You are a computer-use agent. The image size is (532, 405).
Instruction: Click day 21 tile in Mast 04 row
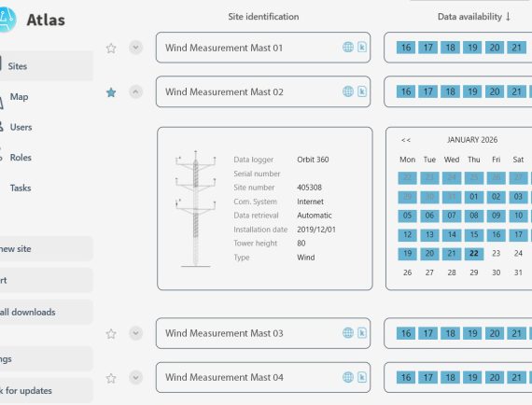516,377
